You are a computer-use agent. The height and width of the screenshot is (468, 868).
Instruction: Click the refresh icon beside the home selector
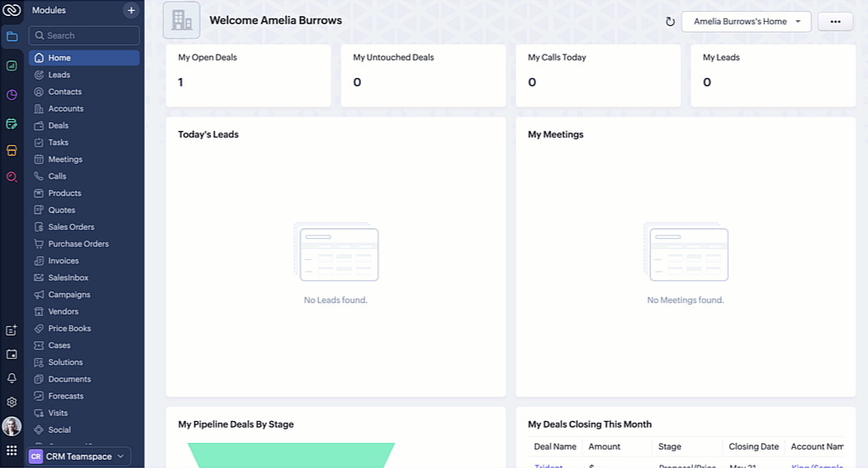(x=669, y=22)
